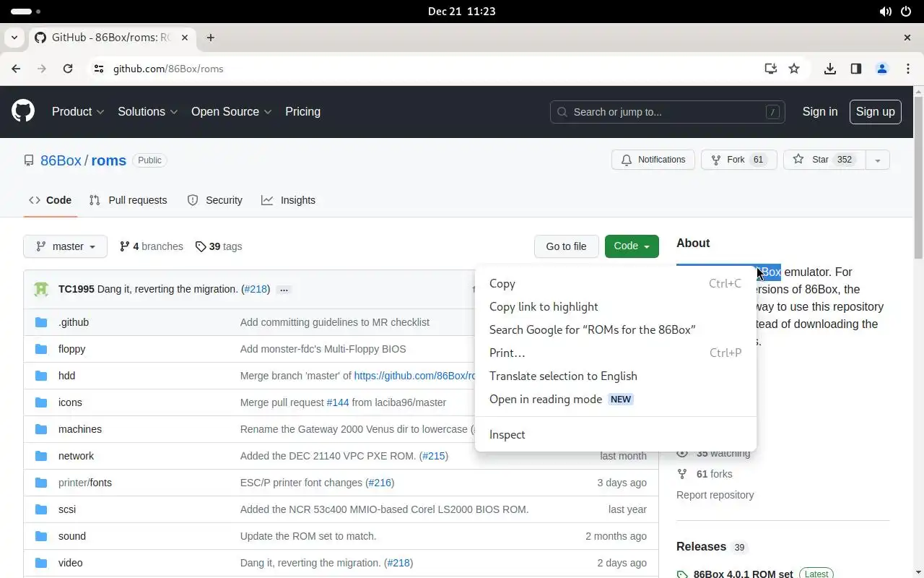
Task: Click the scsi folder icon
Action: [x=41, y=509]
